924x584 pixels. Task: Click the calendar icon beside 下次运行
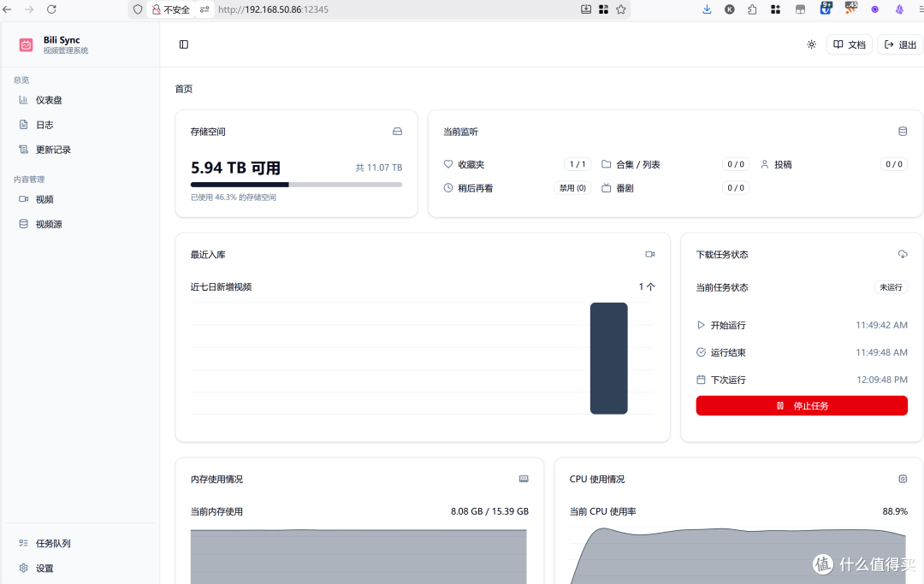(701, 380)
